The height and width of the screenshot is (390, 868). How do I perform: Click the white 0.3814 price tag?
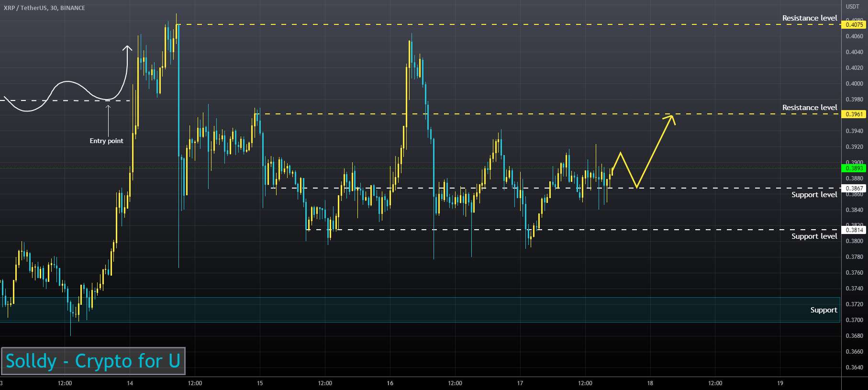pyautogui.click(x=854, y=230)
